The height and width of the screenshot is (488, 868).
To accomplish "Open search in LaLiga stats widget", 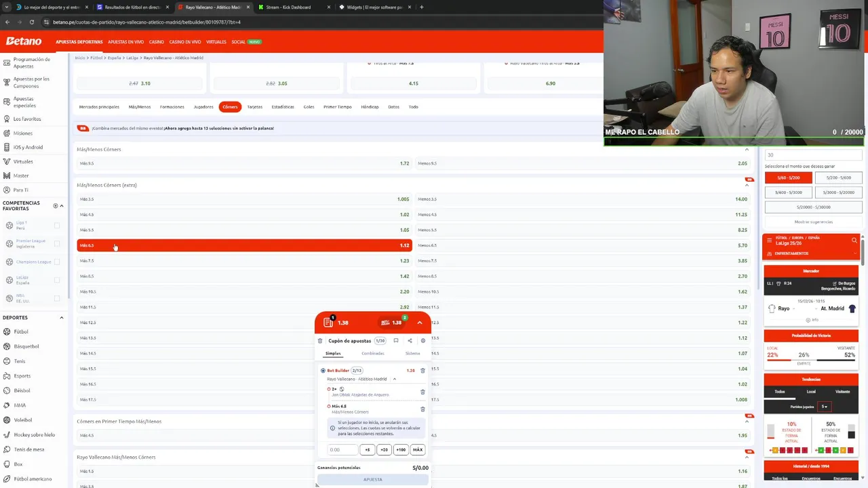I will tap(854, 240).
